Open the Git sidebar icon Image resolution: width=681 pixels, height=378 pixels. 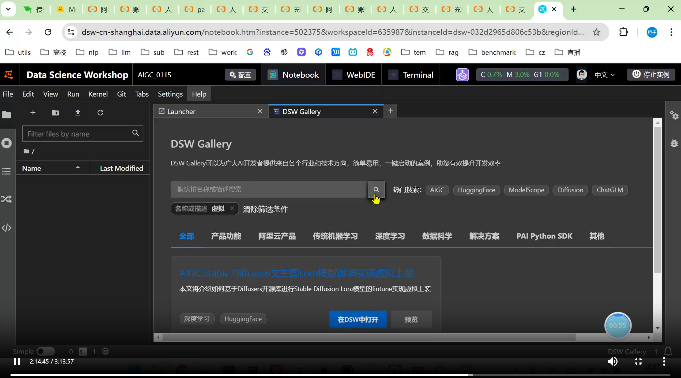click(x=7, y=199)
